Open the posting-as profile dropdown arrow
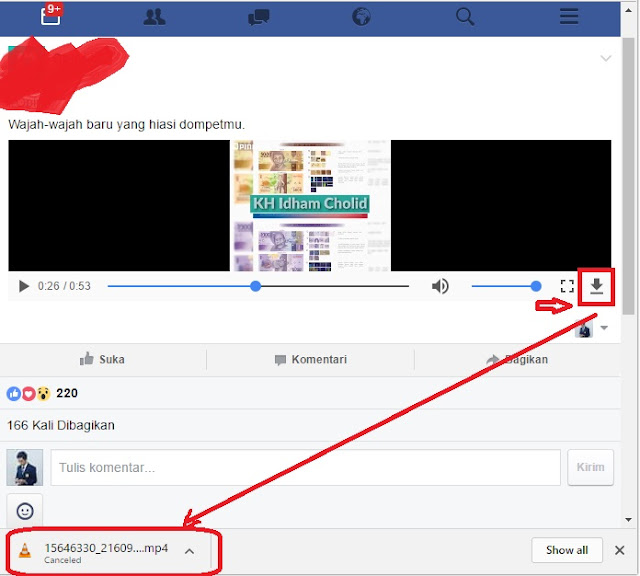This screenshot has height=576, width=640. point(604,328)
